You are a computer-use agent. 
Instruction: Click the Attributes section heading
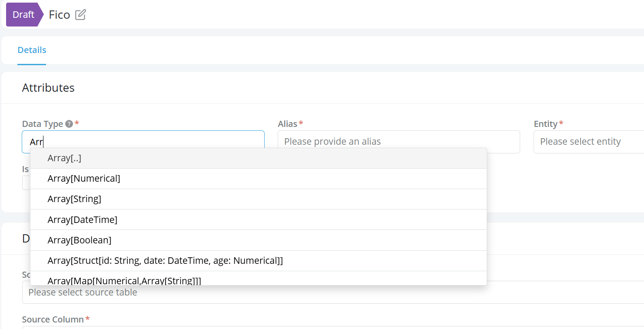[x=48, y=88]
